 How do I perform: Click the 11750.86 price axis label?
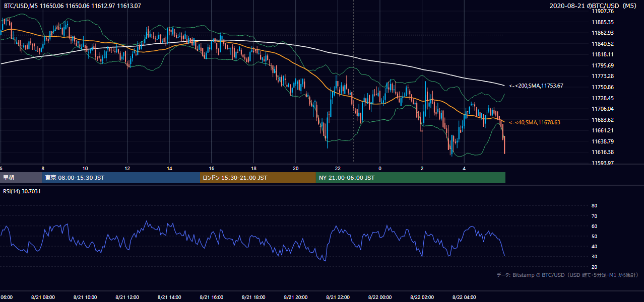point(602,87)
